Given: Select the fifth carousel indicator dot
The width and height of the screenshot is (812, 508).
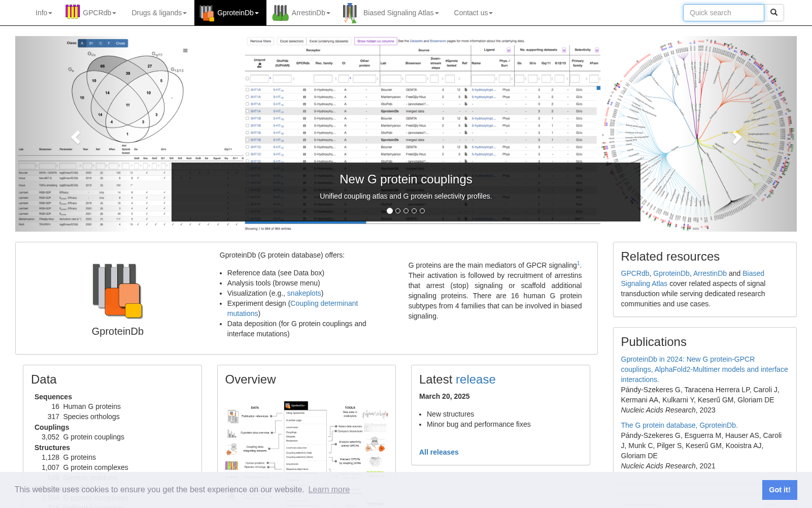Looking at the screenshot, I should click(x=422, y=211).
